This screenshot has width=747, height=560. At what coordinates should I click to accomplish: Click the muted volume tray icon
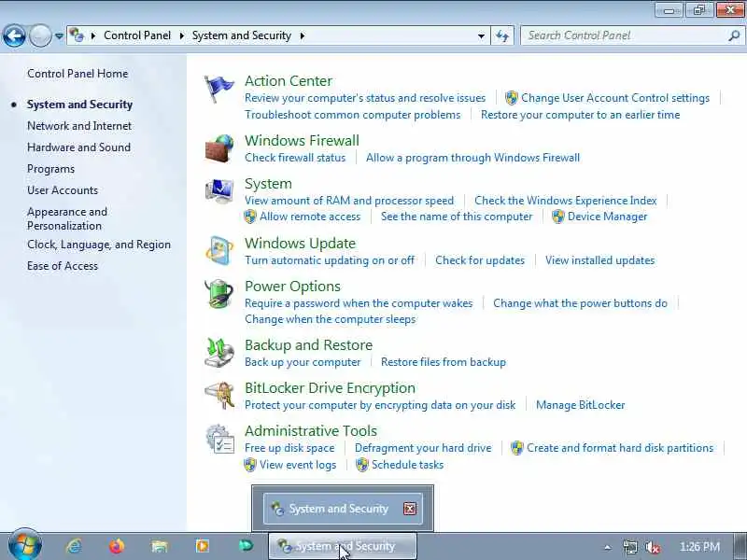click(x=652, y=547)
